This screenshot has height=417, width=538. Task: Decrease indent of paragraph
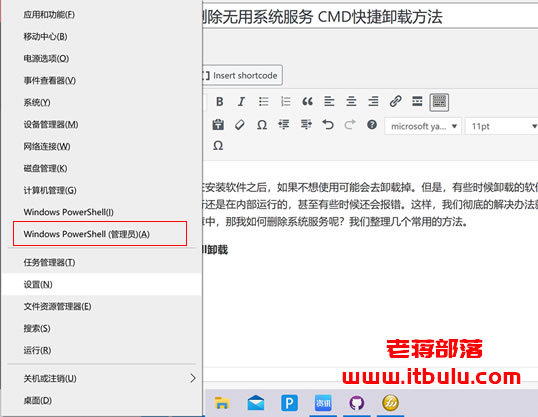coord(284,125)
